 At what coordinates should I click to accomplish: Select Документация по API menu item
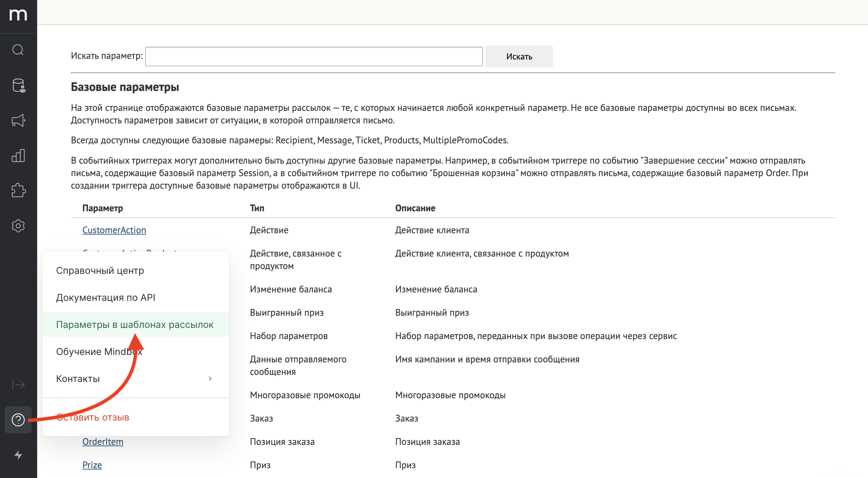136,297
